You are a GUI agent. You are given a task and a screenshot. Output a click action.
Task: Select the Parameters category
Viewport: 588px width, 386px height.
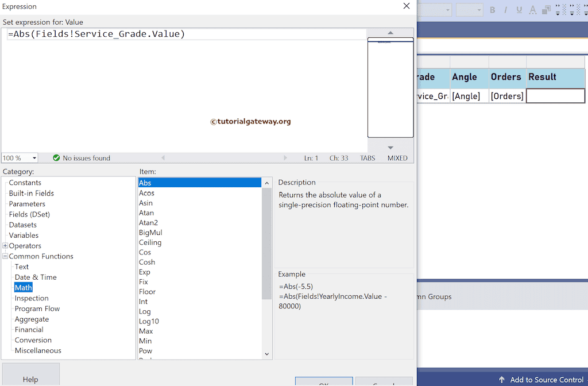pos(27,204)
